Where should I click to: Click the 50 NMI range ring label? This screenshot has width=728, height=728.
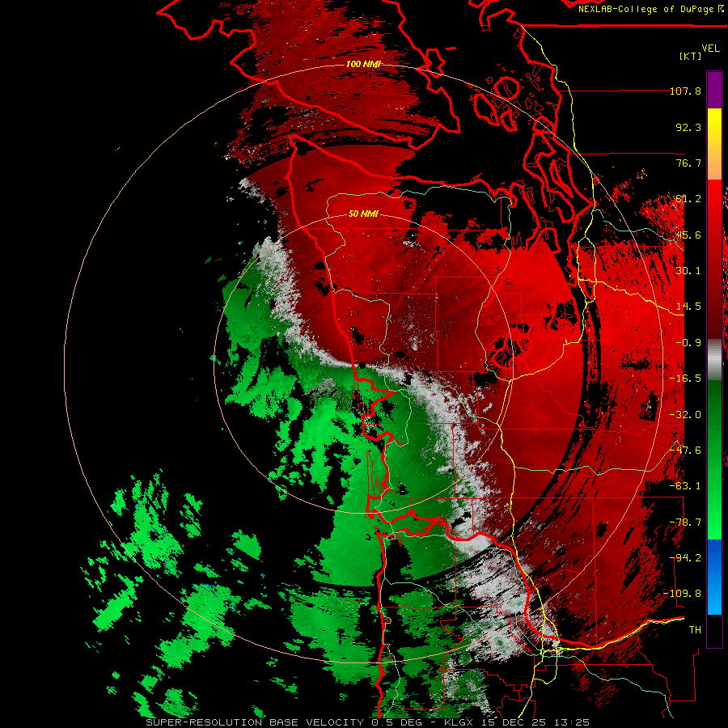point(363,214)
